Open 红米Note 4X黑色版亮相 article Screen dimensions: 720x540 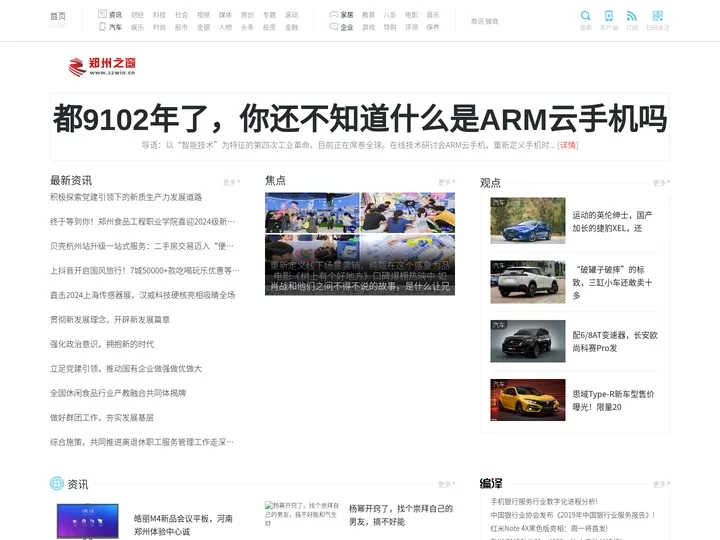(x=549, y=529)
